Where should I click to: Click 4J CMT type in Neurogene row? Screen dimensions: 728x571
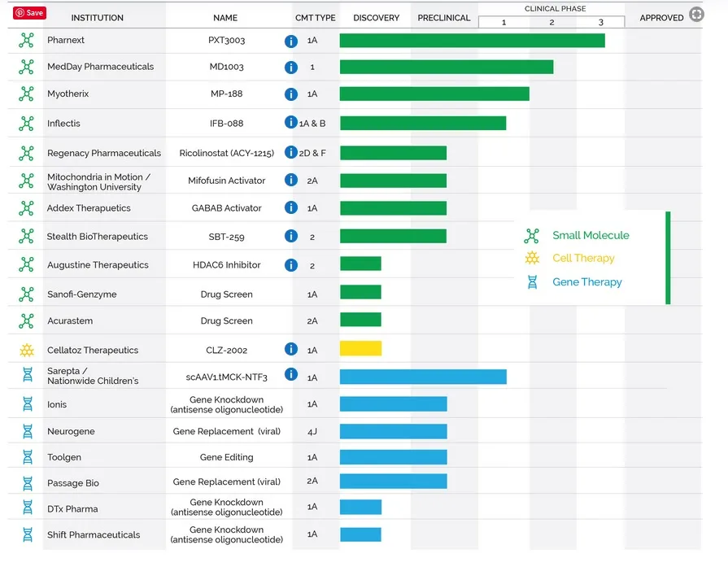click(312, 432)
